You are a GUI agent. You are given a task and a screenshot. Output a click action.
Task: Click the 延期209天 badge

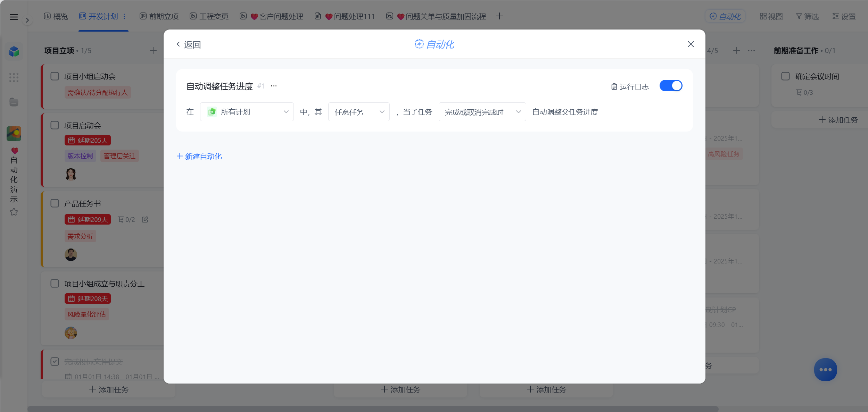click(x=88, y=219)
